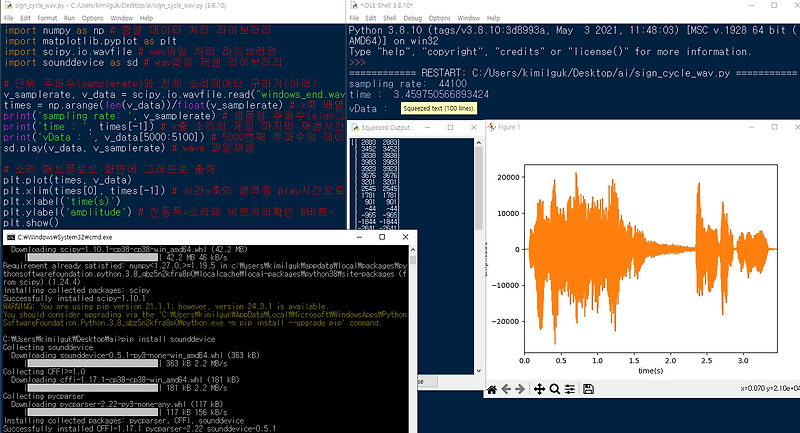Open Configure subplots sliders icon
This screenshot has height=433, width=800.
[570, 389]
